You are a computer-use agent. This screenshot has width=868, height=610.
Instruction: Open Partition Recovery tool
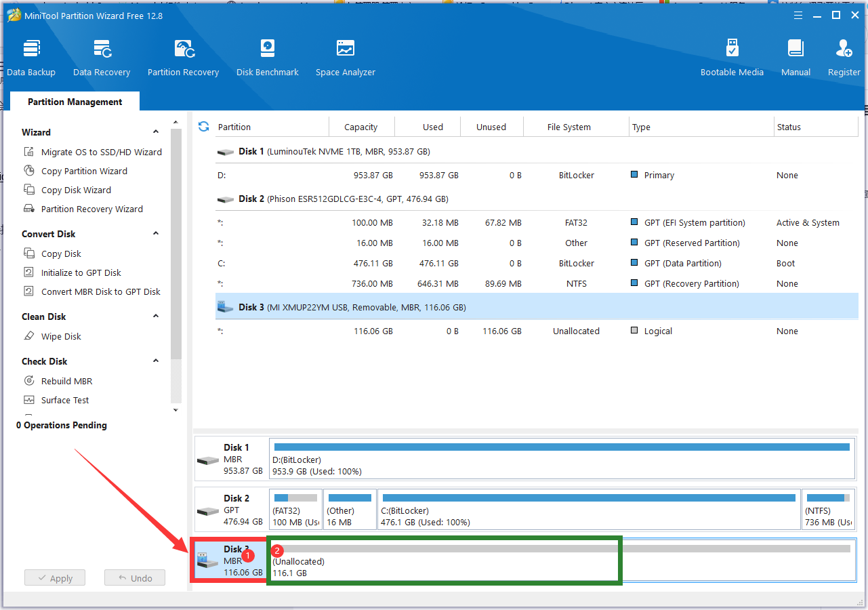[183, 58]
